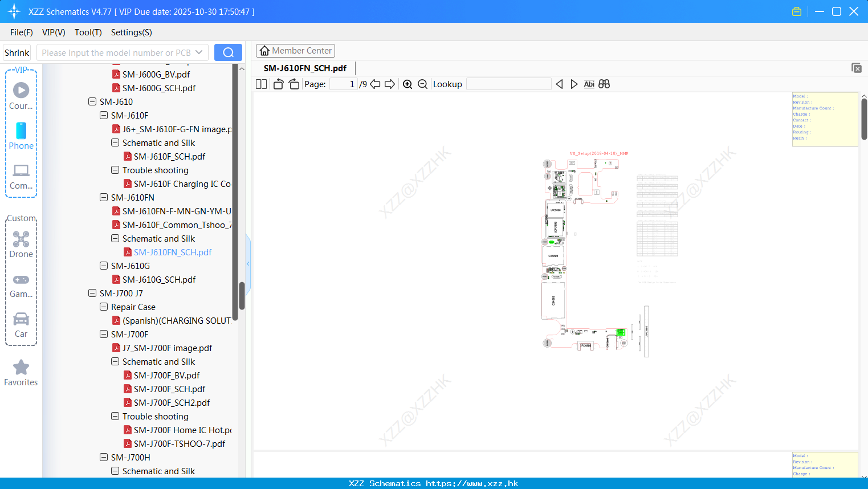Open SM-J700F-TSHOO-7.pdf file
Viewport: 868px width, 489px height.
pyautogui.click(x=180, y=443)
